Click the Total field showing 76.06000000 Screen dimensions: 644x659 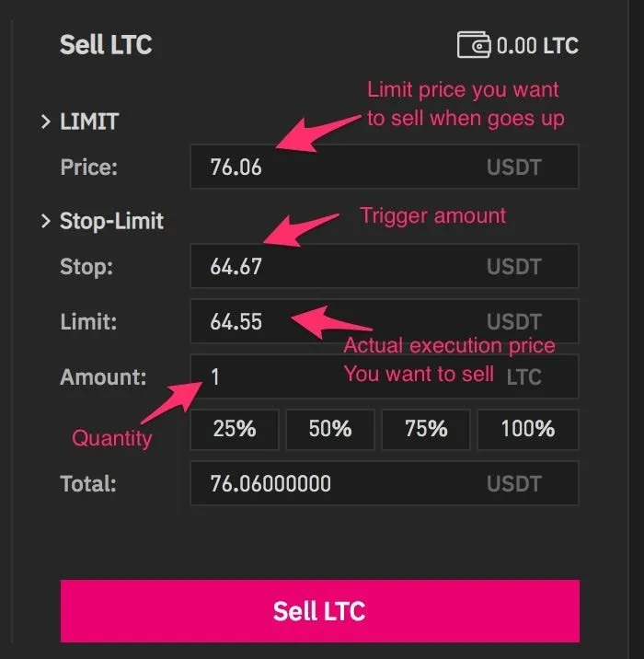[385, 483]
